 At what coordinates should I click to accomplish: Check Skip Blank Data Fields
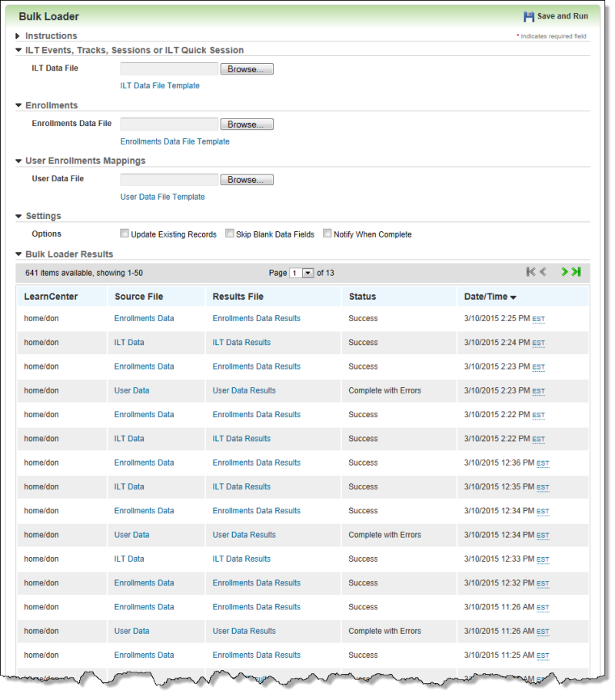click(230, 233)
